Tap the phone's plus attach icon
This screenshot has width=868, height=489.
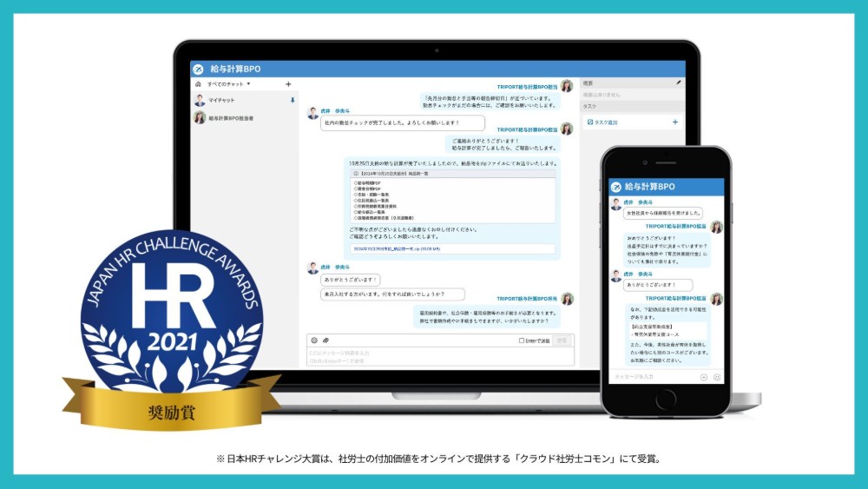(704, 377)
